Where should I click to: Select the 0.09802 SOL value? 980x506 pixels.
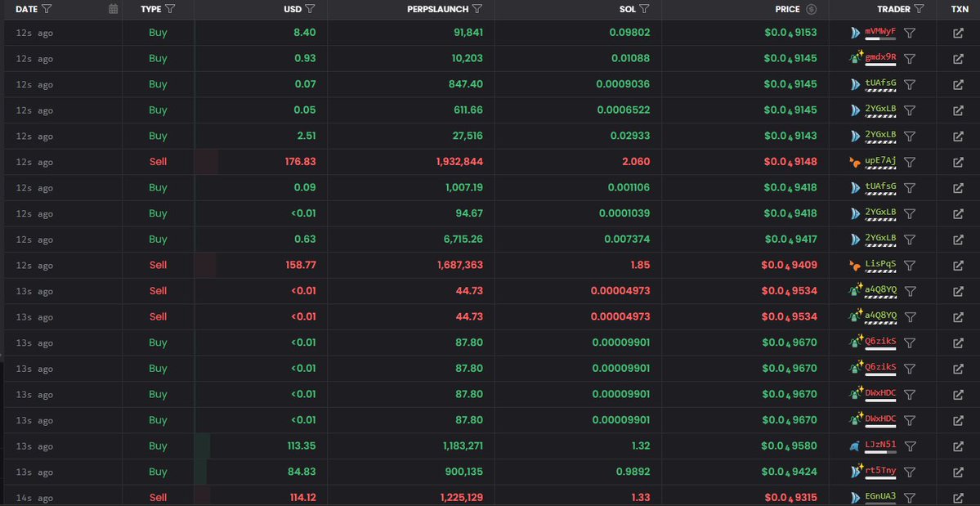point(630,33)
